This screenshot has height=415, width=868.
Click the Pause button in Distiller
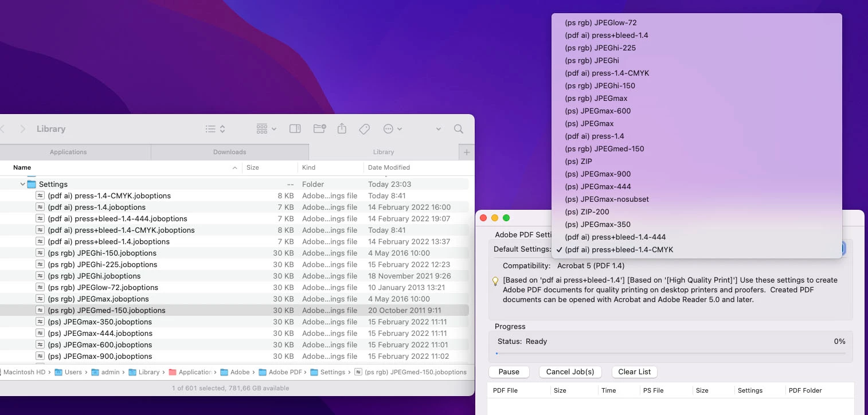click(x=509, y=372)
